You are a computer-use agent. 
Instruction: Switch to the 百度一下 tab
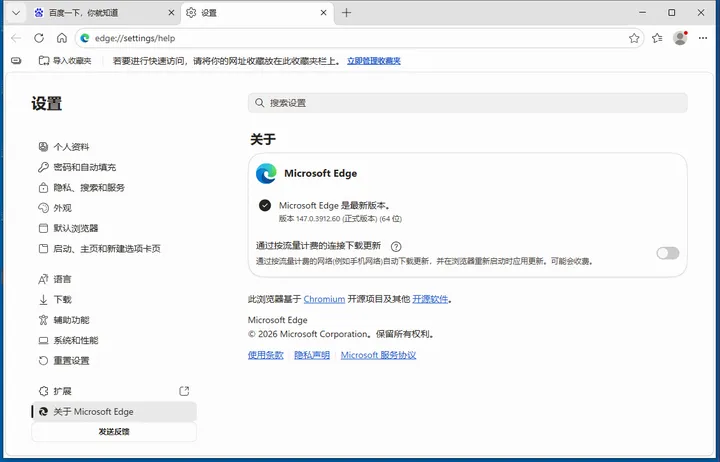click(x=104, y=13)
